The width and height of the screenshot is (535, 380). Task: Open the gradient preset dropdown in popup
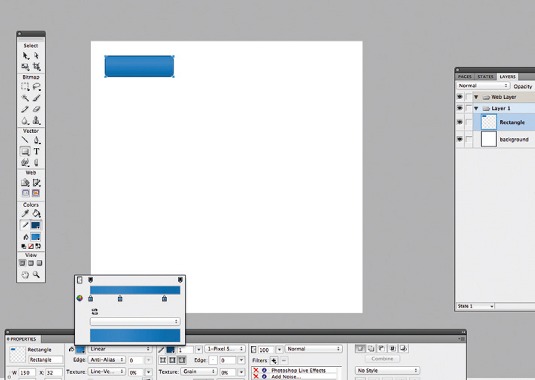135,321
